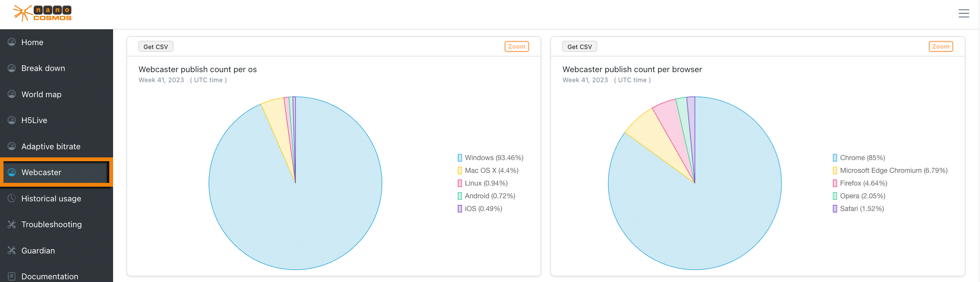Toggle Windows legend swatch
Viewport: 980px width, 282px height.
point(460,158)
